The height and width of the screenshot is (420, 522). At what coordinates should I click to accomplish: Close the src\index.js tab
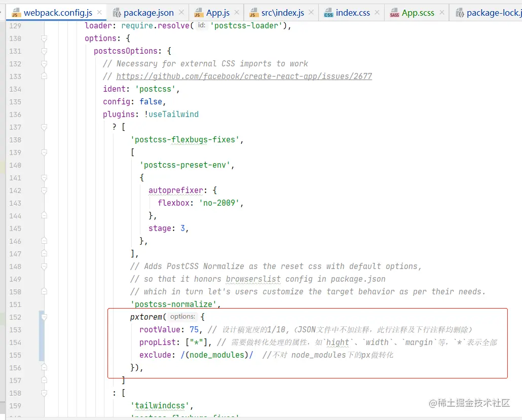(311, 12)
